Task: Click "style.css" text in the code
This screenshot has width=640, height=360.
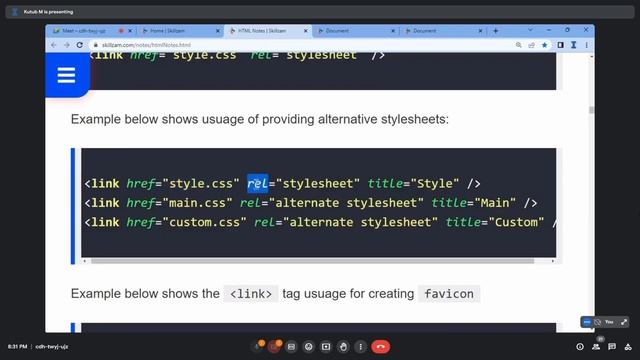Action: click(201, 184)
